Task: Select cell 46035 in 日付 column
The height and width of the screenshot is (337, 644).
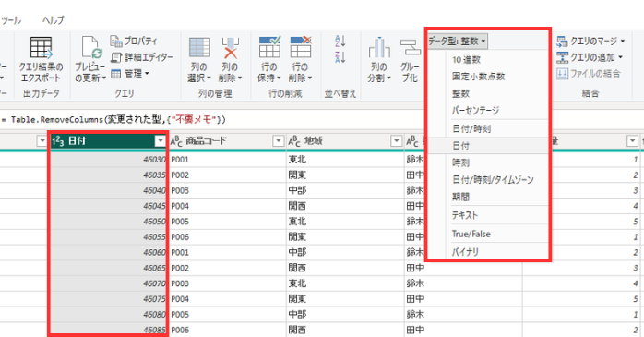Action: (x=108, y=175)
